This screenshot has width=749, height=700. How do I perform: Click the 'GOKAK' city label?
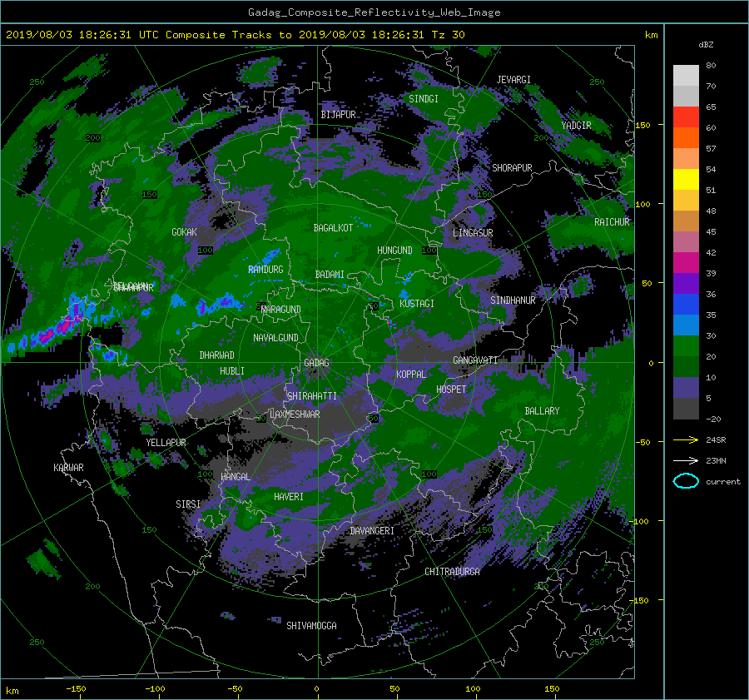pos(184,232)
